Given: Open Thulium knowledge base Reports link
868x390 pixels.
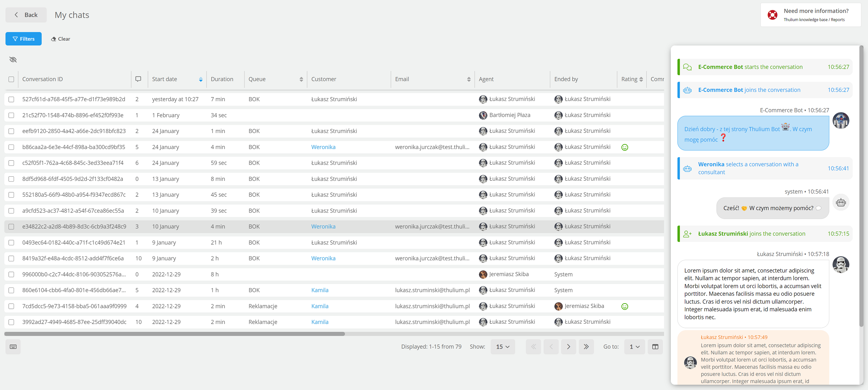Looking at the screenshot, I should pyautogui.click(x=814, y=19).
